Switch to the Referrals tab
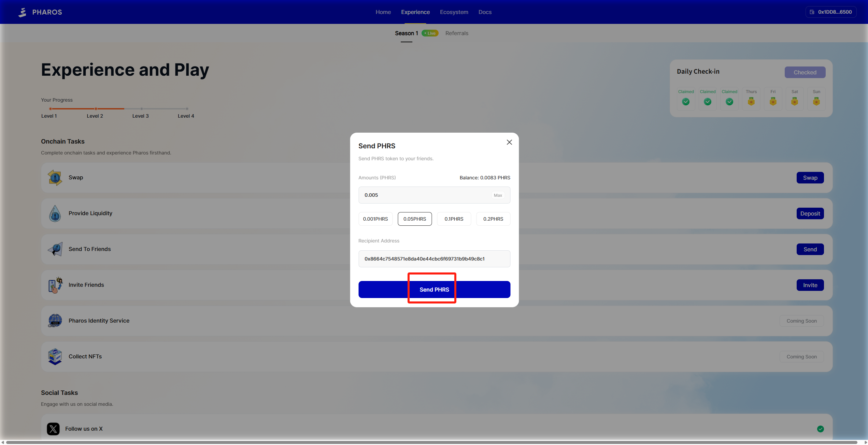The width and height of the screenshot is (868, 445). (x=457, y=33)
